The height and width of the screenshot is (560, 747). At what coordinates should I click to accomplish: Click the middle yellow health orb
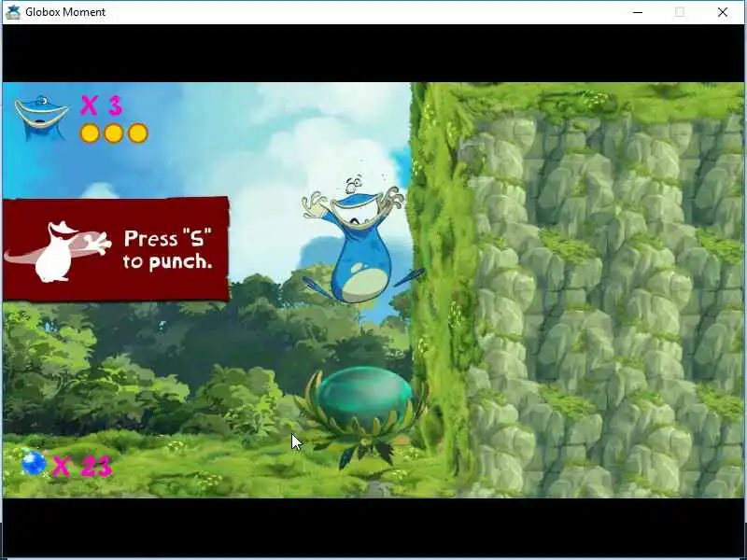click(x=114, y=133)
